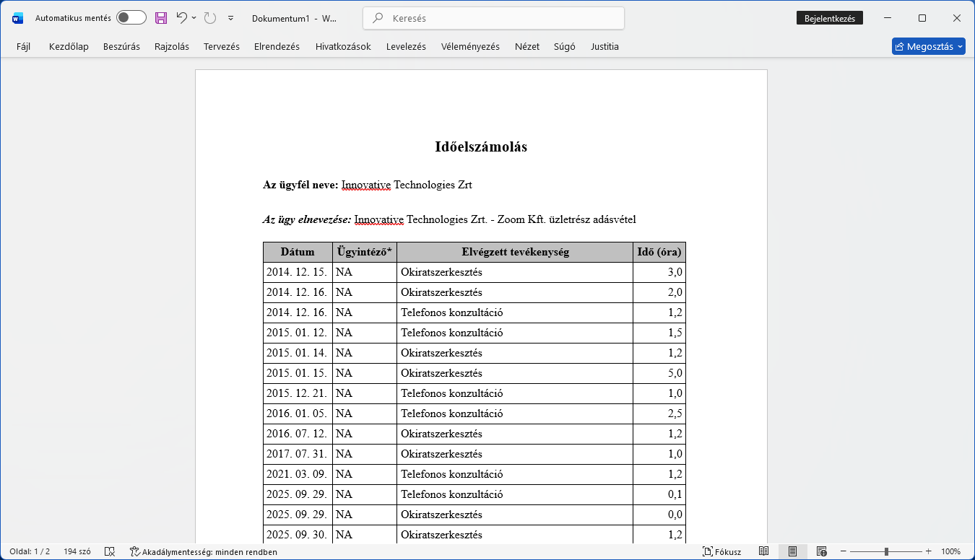Enable Focus mode (Fókusz)
The image size is (975, 560).
[x=721, y=551]
